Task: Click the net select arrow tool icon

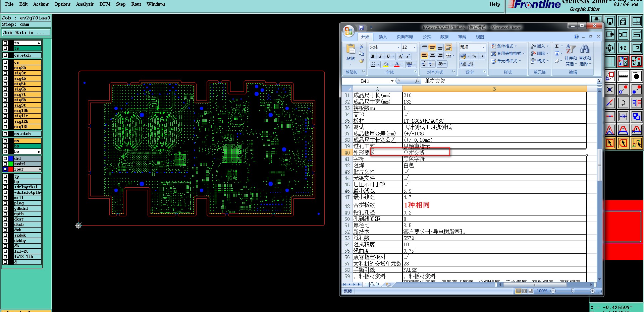Action: 636,143
